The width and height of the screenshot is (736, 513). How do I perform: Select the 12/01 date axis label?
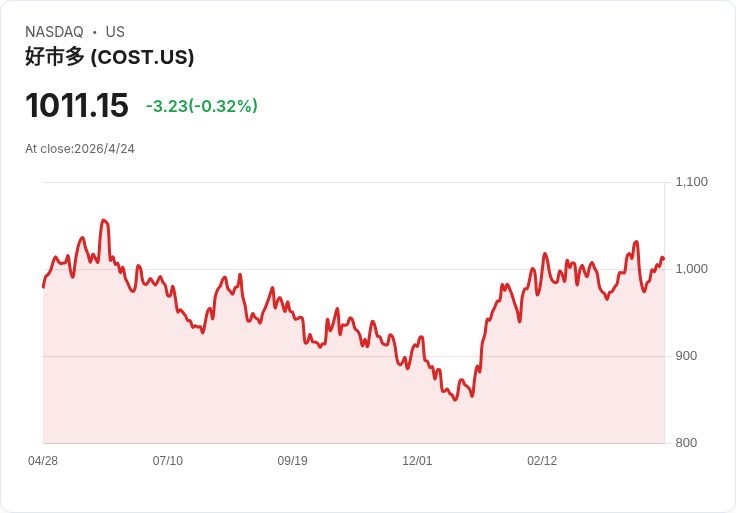pos(417,460)
